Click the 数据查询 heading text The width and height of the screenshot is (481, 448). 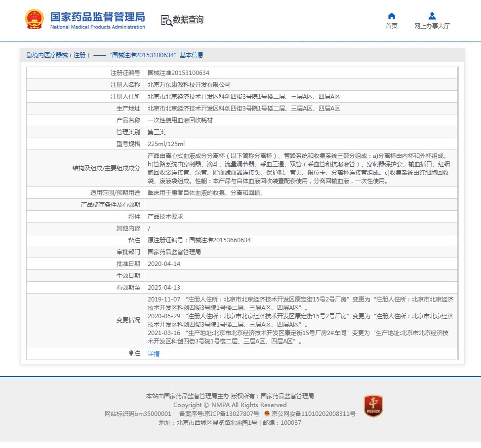coord(188,20)
